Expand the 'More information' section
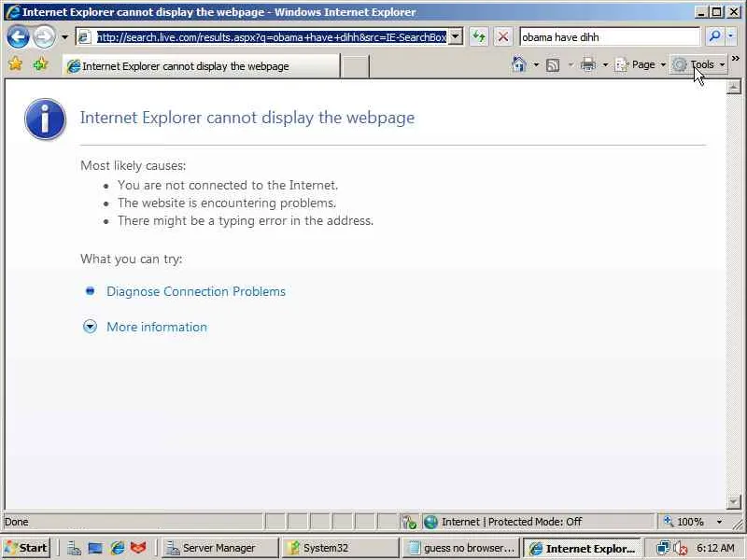Screen dimensions: 747x560 [157, 328]
